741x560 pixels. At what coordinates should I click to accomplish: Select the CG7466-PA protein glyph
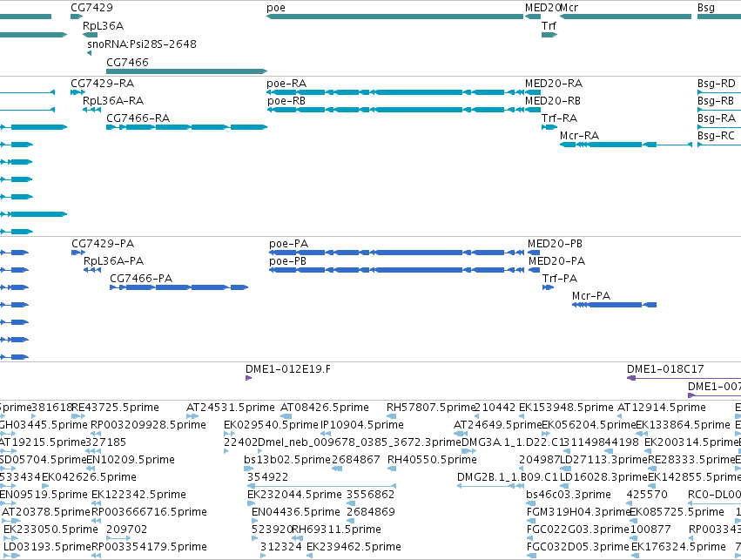pyautogui.click(x=179, y=287)
